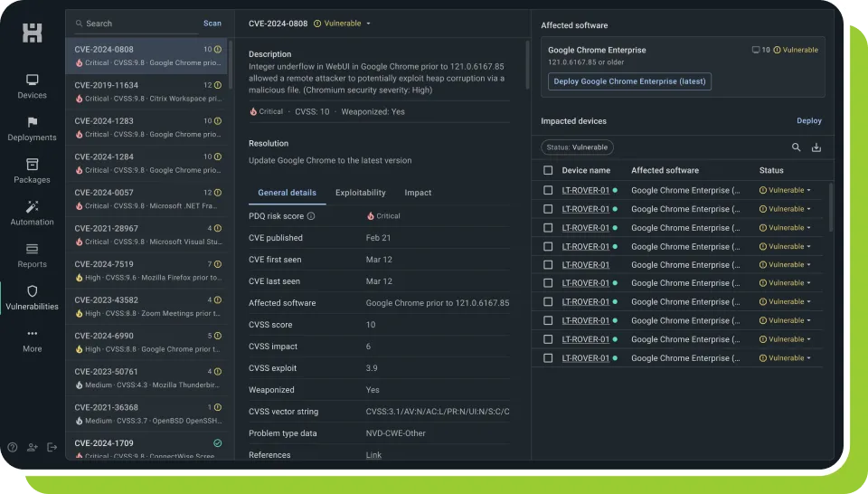
Task: Open the Devices section
Action: click(x=33, y=86)
